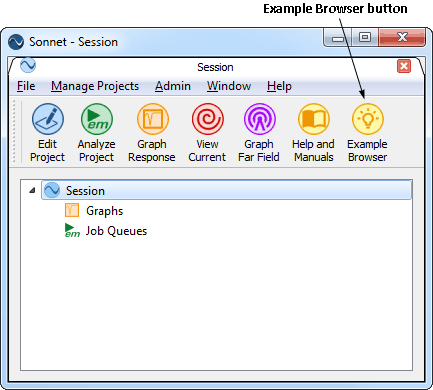Open the Help menu
Screen dimensions: 433x390
point(279,86)
